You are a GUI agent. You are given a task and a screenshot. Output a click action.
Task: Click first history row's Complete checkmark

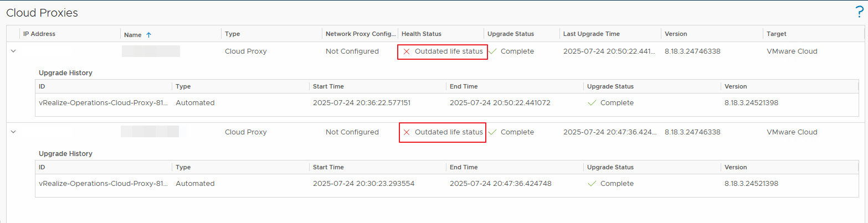pos(592,103)
